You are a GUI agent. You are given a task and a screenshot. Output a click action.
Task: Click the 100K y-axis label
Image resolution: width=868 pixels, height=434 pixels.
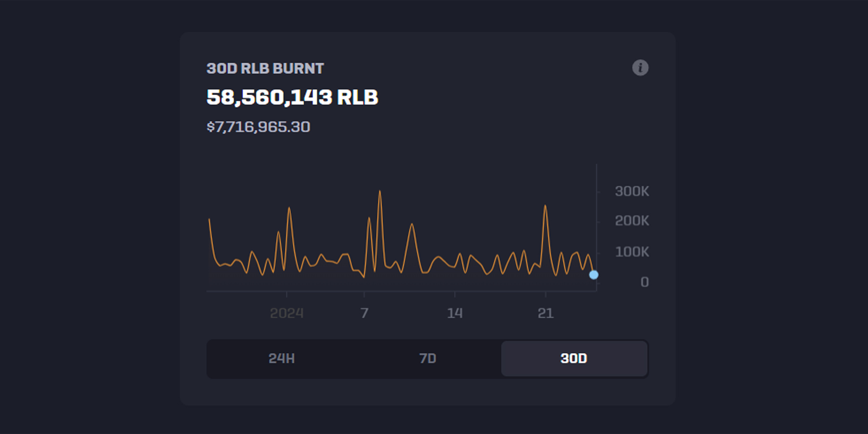[632, 252]
